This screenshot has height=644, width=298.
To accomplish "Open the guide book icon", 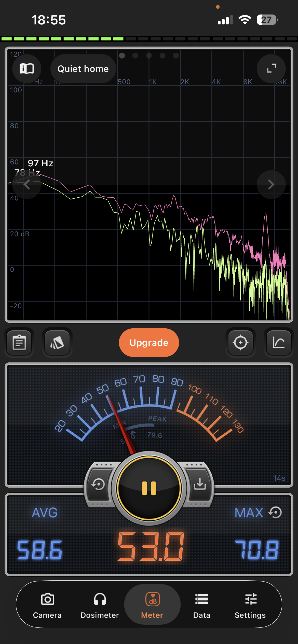I will pos(26,69).
